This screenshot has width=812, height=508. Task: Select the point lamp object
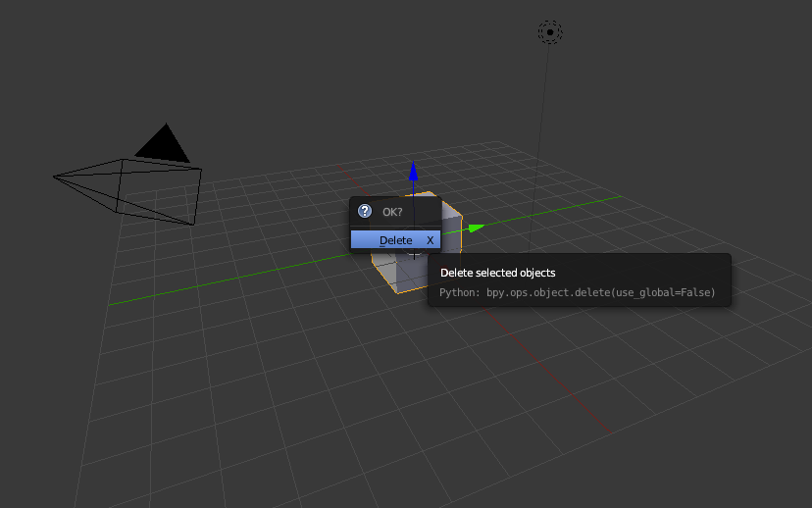[x=550, y=32]
